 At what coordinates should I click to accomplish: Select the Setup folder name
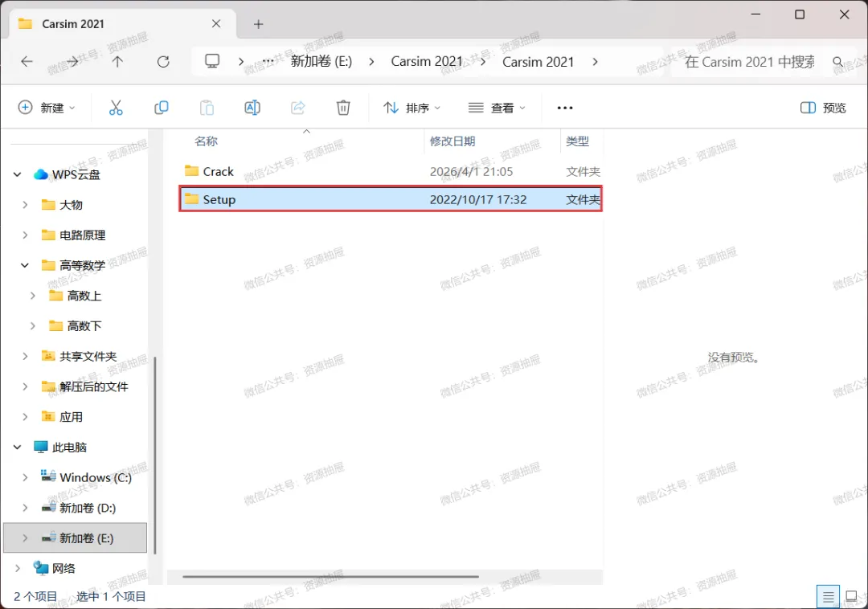click(219, 200)
